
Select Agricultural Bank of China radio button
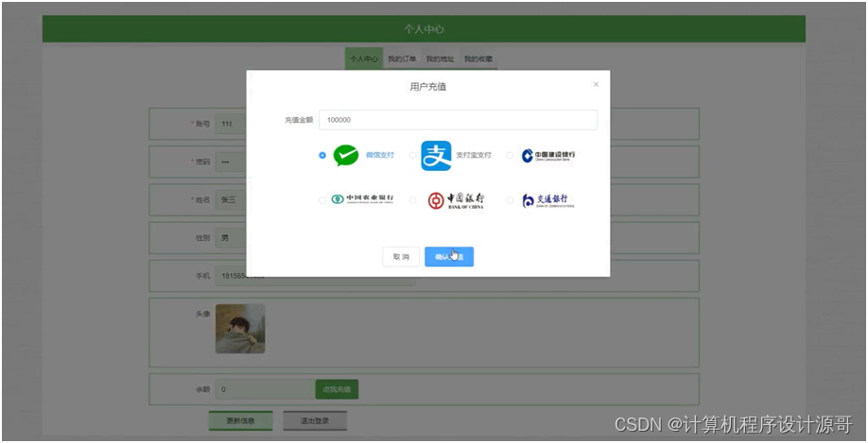(322, 200)
